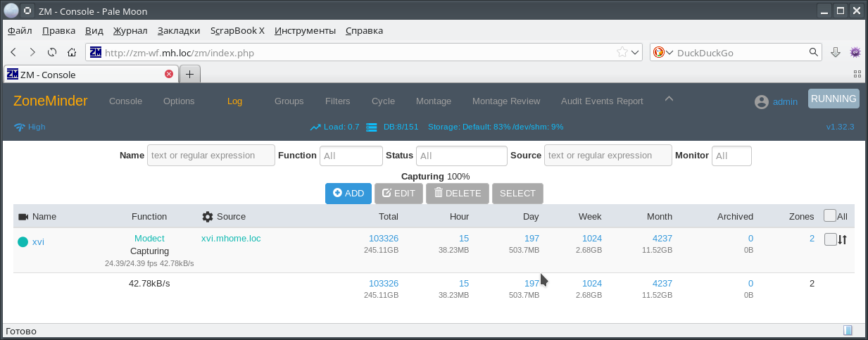Screen dimensions: 868x340
Task: Click the Modect function link
Action: 149,239
